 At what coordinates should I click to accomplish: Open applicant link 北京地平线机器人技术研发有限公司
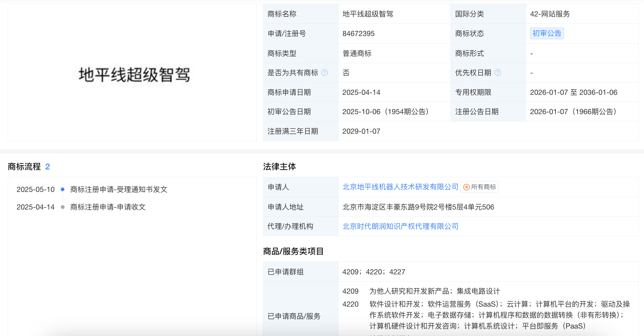point(400,187)
